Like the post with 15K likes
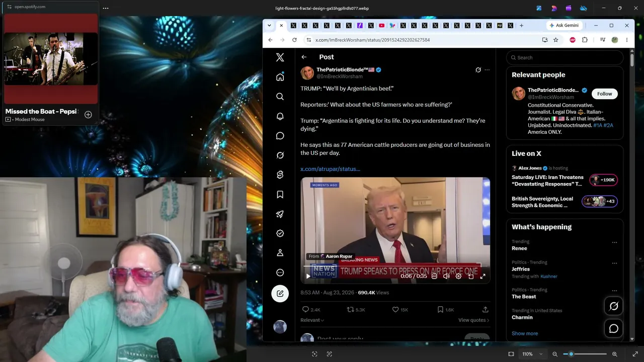This screenshot has height=362, width=644. click(400, 310)
